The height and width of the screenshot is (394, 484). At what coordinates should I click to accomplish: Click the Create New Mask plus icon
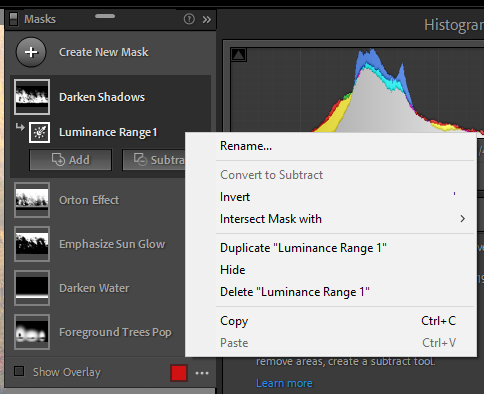(31, 52)
